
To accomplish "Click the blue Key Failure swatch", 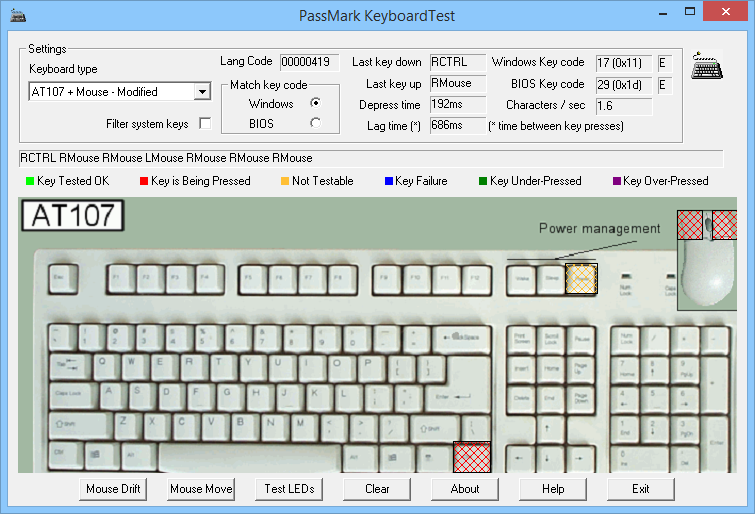I will (389, 181).
